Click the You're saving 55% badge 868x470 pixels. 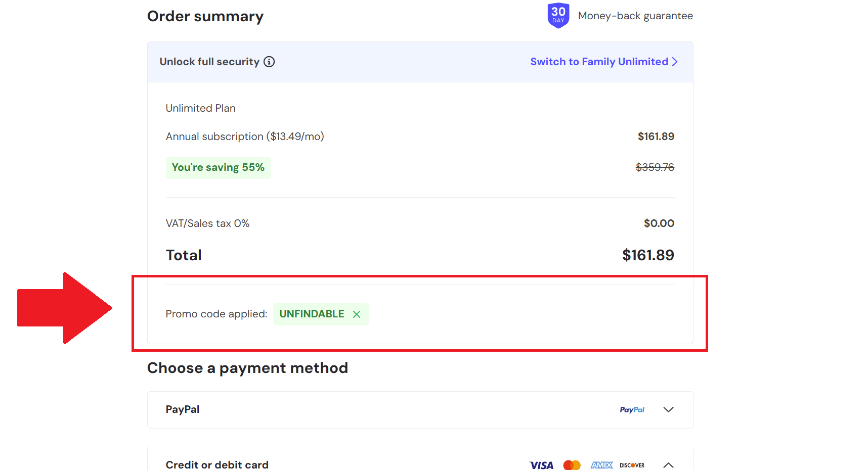[218, 167]
